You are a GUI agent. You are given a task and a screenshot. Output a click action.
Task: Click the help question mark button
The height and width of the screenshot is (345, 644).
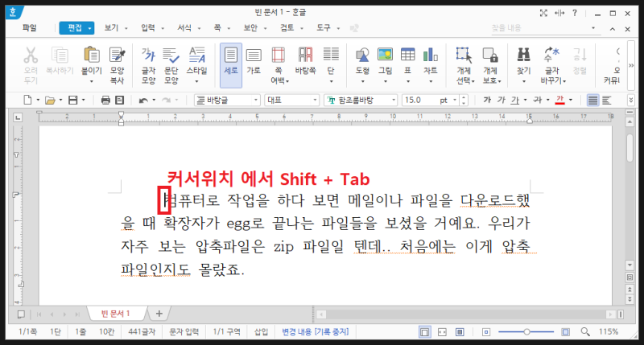(x=575, y=13)
